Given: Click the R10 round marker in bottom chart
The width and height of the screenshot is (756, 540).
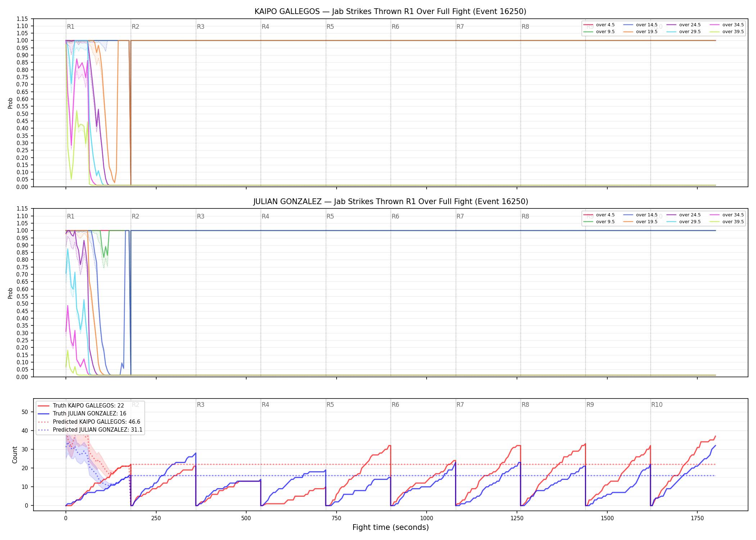Looking at the screenshot, I should pyautogui.click(x=657, y=405).
